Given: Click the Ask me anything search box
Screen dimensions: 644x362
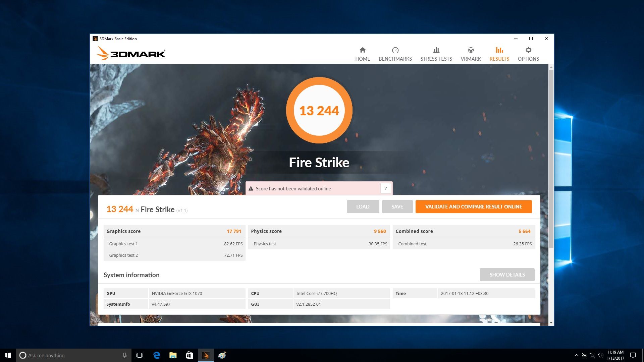Looking at the screenshot, I should point(73,355).
